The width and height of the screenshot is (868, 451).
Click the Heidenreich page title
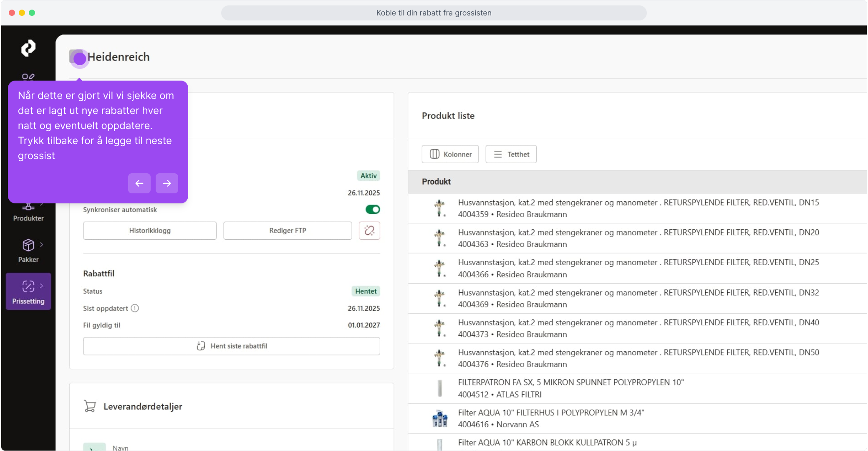click(x=119, y=57)
